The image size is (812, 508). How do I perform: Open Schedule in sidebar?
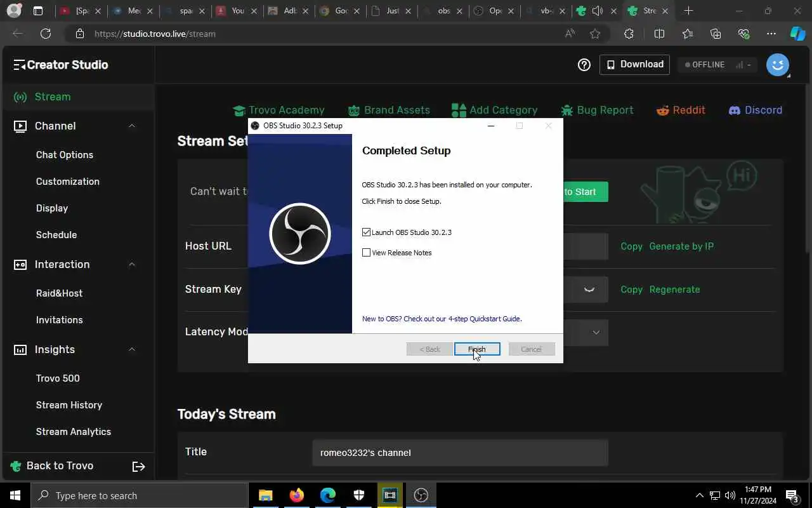click(x=56, y=235)
